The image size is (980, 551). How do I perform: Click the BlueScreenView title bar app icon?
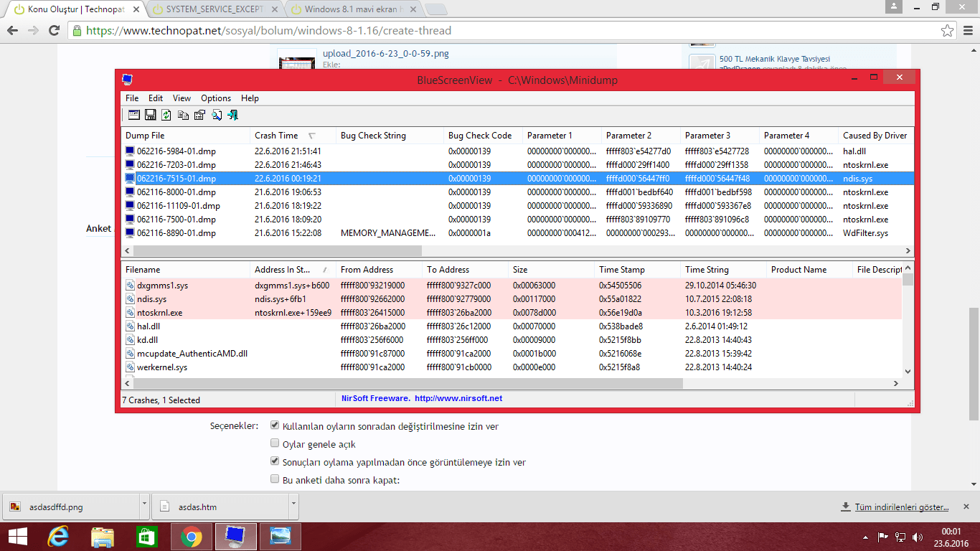click(x=127, y=80)
